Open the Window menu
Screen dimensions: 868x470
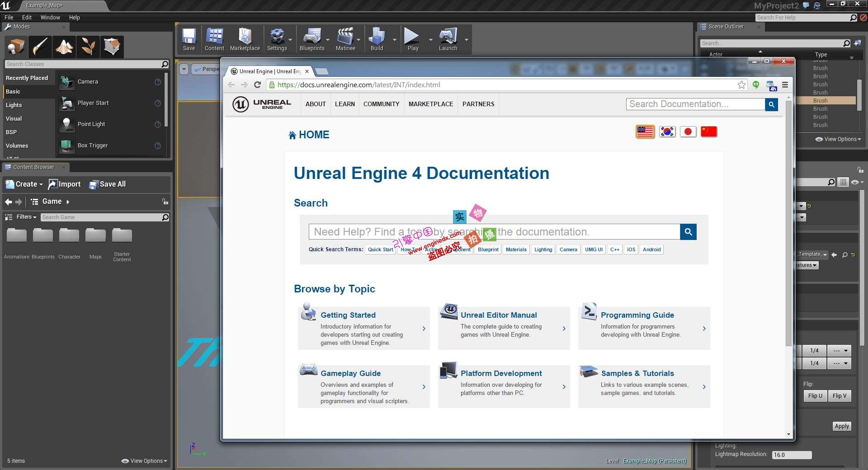click(50, 17)
